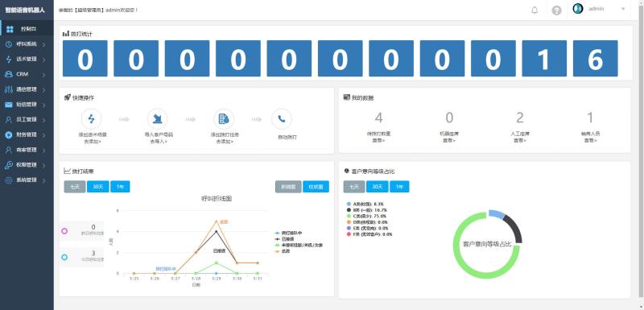This screenshot has height=310, width=644.
Task: Expand the 商家管理 sidebar menu
Action: tap(27, 150)
